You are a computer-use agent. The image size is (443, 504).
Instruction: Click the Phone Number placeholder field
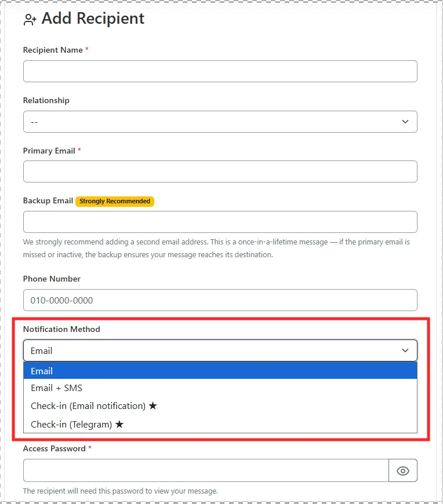tap(220, 300)
